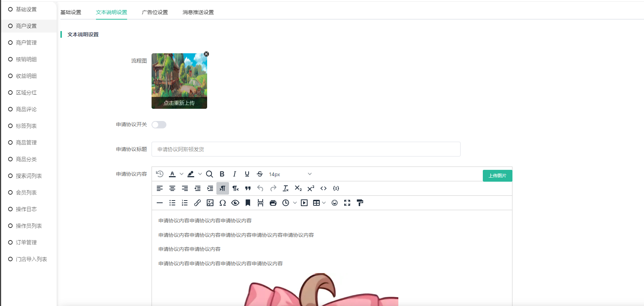
Task: Open the highlight color dropdown arrow
Action: coord(200,174)
